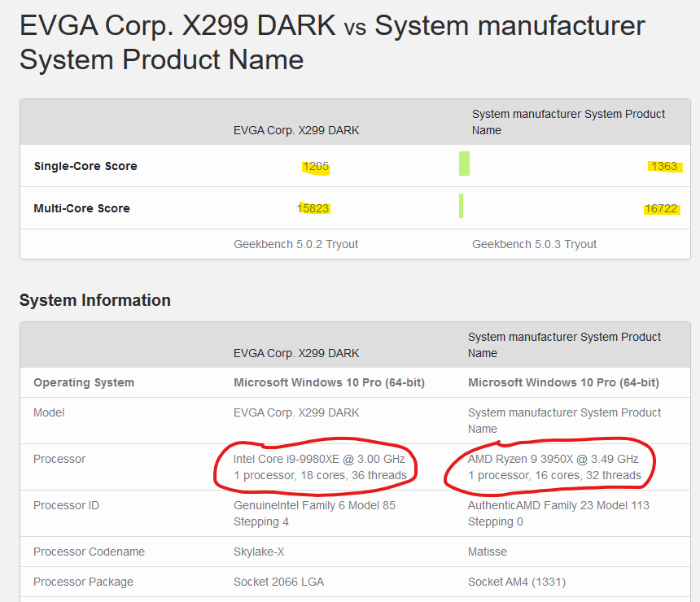700x602 pixels.
Task: Select Single-Core Score row label
Action: (x=85, y=166)
